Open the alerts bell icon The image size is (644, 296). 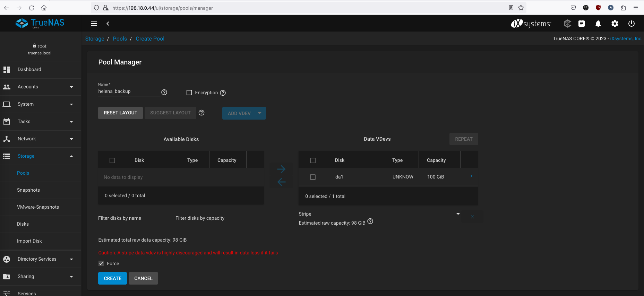point(598,24)
